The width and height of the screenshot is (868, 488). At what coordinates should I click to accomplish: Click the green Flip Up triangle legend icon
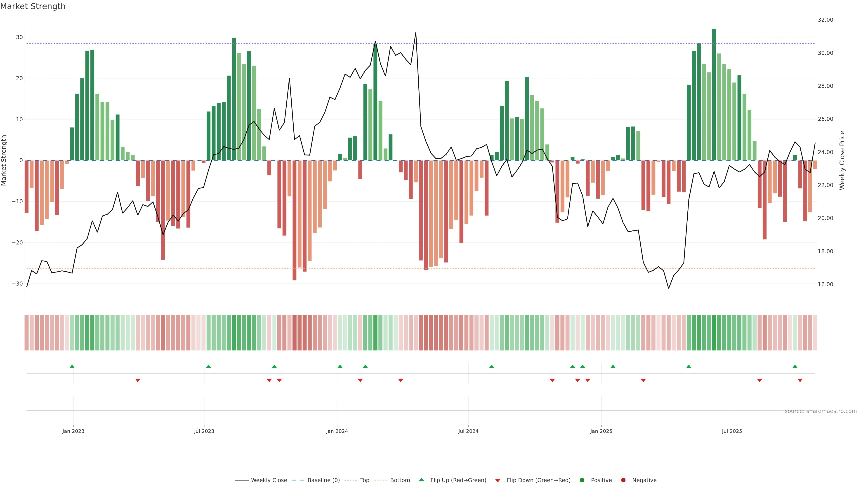421,480
